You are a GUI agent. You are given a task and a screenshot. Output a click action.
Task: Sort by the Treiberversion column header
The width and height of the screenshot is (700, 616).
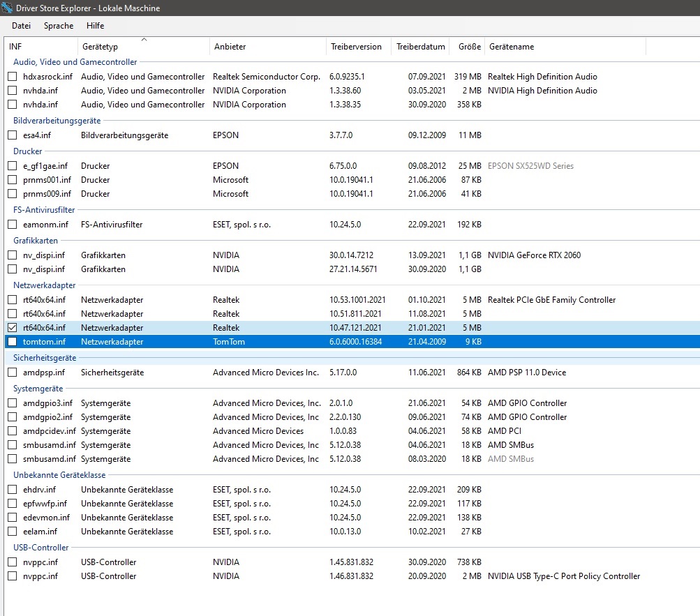tap(359, 47)
